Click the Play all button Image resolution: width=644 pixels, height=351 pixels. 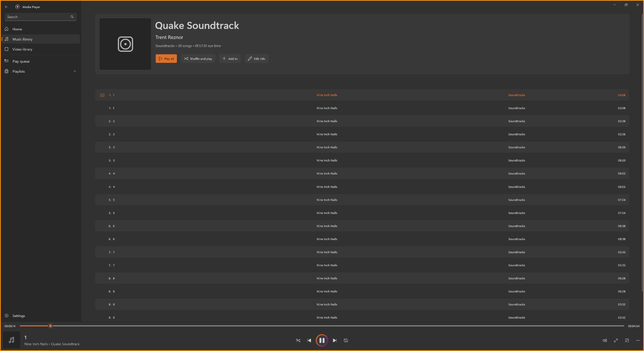tap(166, 58)
